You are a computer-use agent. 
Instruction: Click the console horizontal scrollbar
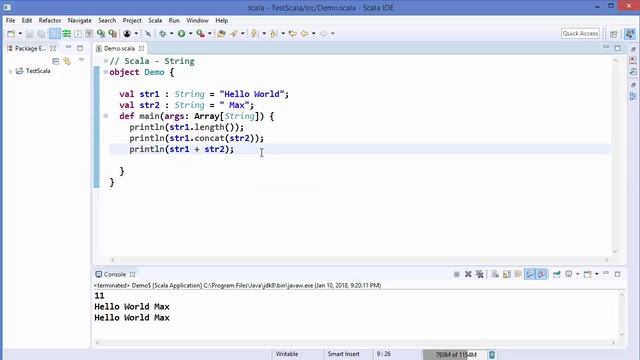click(x=355, y=343)
